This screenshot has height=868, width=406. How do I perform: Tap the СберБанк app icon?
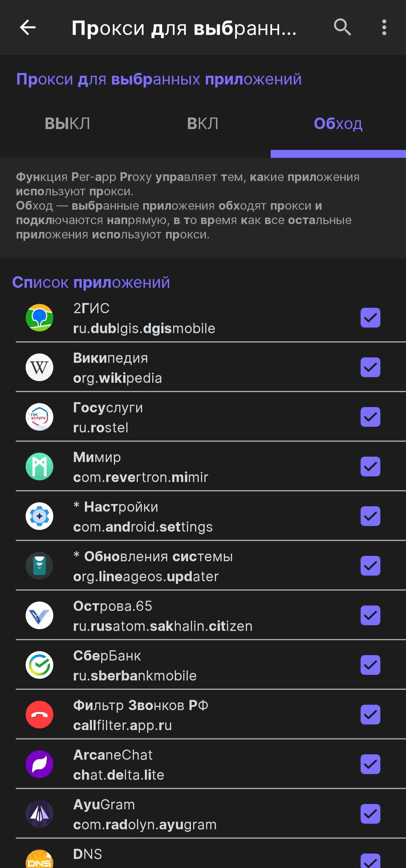click(39, 665)
